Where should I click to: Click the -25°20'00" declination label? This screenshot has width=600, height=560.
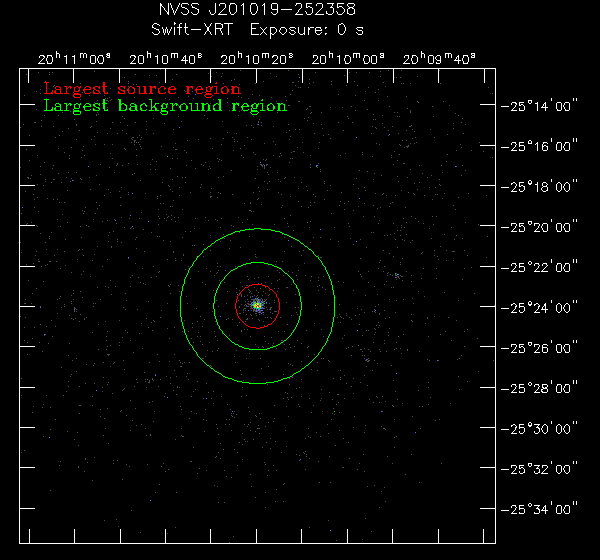pyautogui.click(x=539, y=227)
